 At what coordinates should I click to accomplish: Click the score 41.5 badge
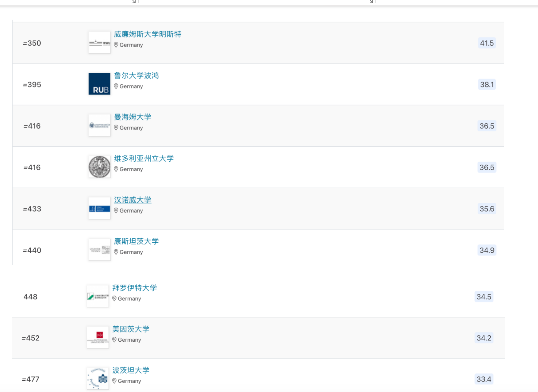(x=487, y=43)
